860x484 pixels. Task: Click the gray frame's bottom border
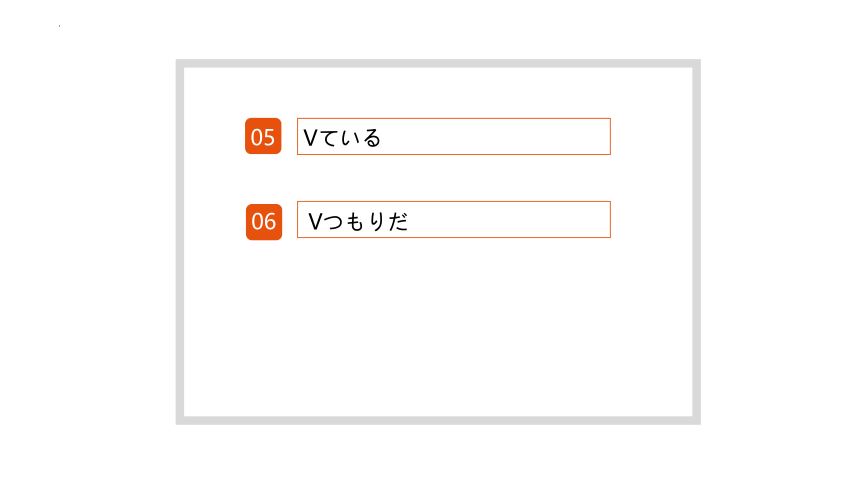click(438, 420)
